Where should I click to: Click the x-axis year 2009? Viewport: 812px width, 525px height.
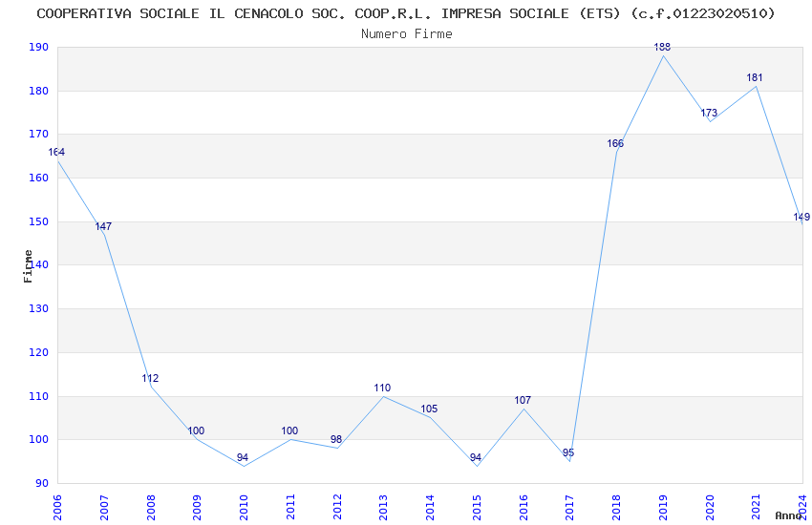point(197,508)
